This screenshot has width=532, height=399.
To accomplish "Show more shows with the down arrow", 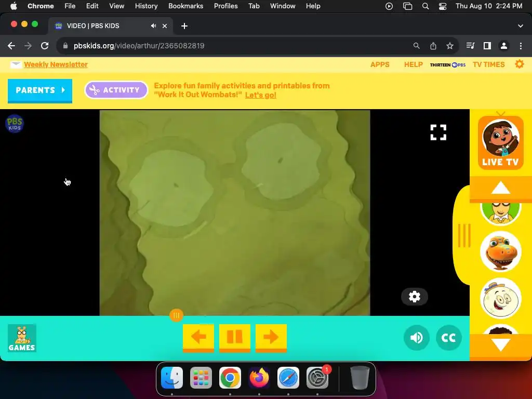I will (500, 345).
